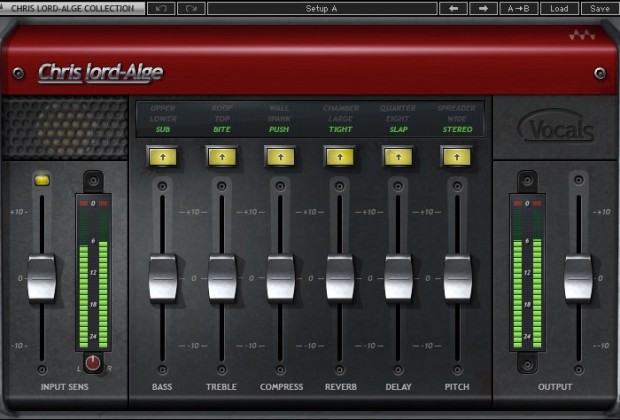Select WALL compress mode in display
Viewport: 620px width, 420px height.
(x=279, y=108)
